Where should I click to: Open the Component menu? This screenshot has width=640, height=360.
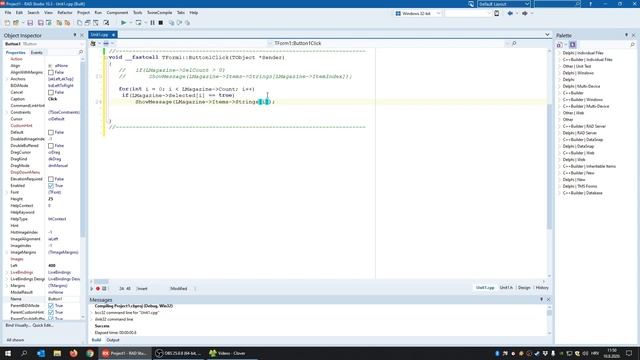(x=117, y=13)
